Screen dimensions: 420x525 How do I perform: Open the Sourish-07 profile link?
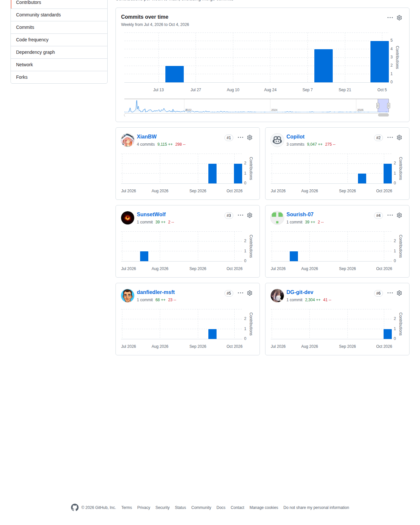(300, 215)
